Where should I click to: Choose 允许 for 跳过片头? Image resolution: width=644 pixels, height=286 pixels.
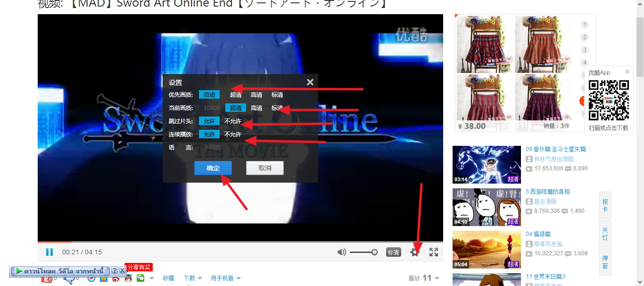point(209,121)
